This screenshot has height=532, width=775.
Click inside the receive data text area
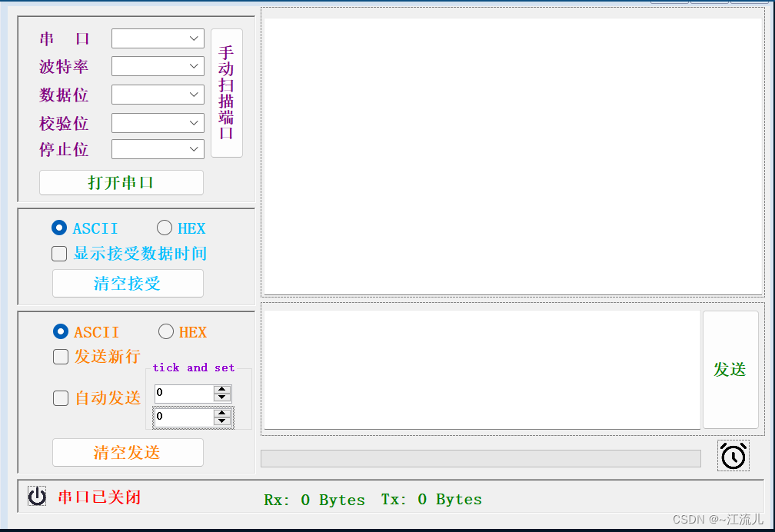tap(513, 156)
